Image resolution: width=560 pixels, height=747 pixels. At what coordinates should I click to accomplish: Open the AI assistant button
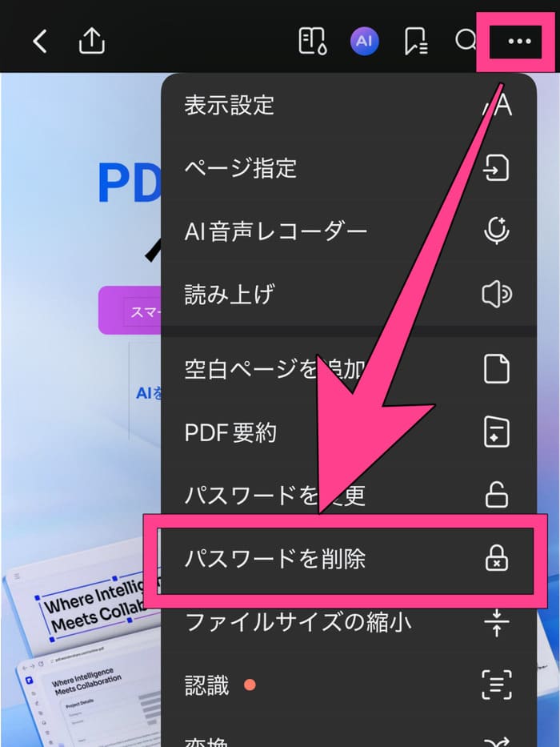(364, 41)
